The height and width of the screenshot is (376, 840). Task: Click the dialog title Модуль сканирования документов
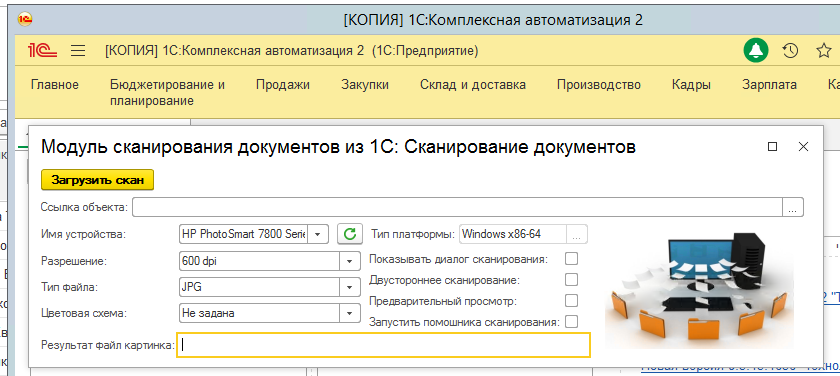click(338, 147)
